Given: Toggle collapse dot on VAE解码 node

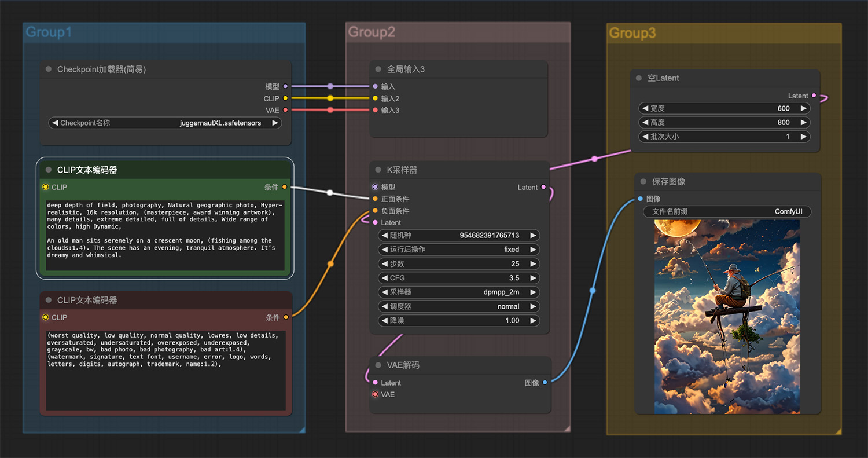Looking at the screenshot, I should [378, 365].
